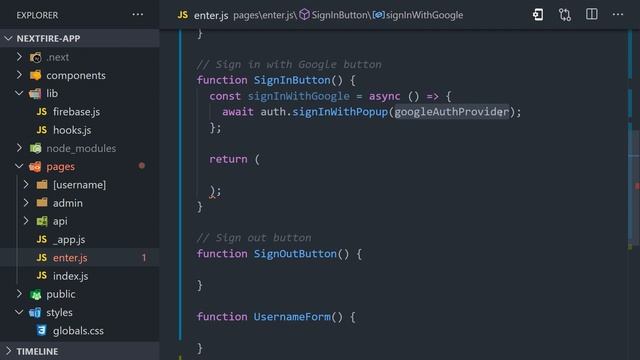Click the pages folder icon

[36, 167]
